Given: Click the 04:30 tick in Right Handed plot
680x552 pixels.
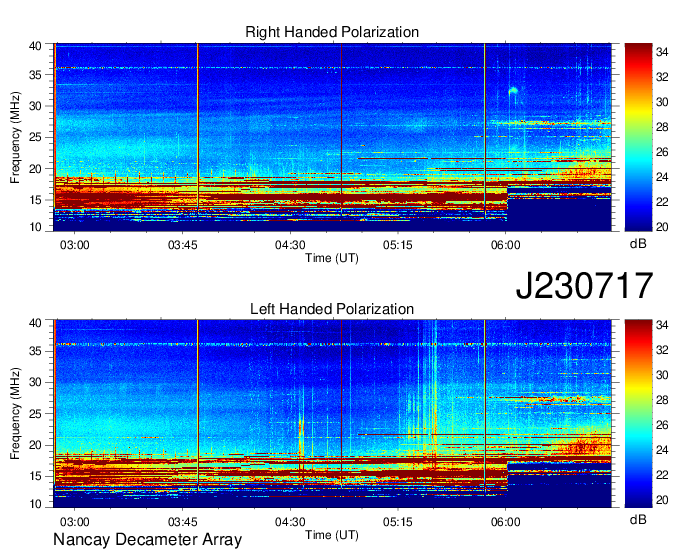Looking at the screenshot, I should 290,245.
